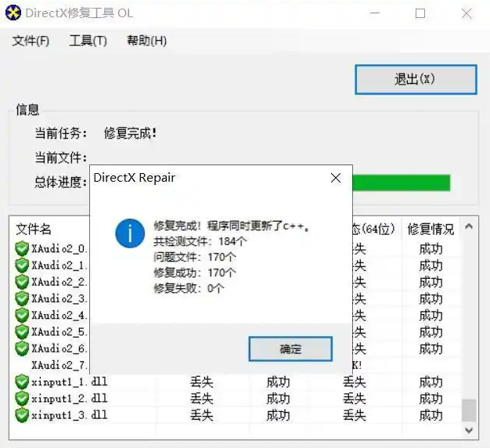This screenshot has height=448, width=490.
Task: Select the XAudio2_7 row
Action: pyautogui.click(x=59, y=365)
